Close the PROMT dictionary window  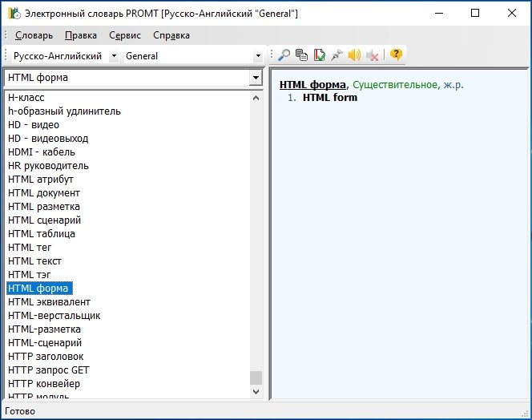(512, 14)
